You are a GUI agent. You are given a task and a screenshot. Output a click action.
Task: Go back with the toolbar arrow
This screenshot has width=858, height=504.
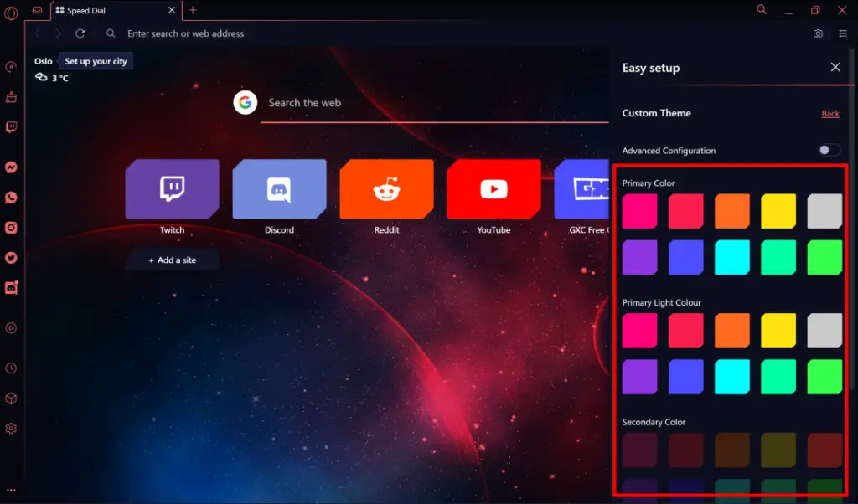point(37,33)
